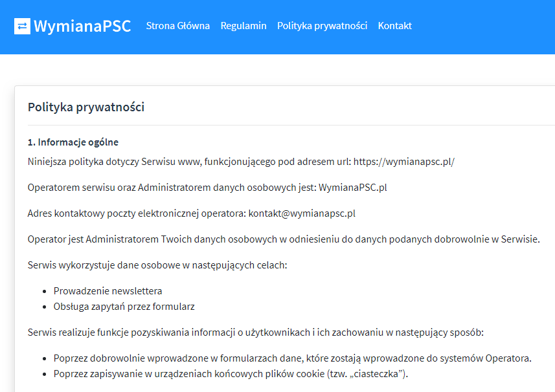Click the 'Operator jest Administratorem' paragraph
The height and width of the screenshot is (392, 555).
[x=284, y=239]
